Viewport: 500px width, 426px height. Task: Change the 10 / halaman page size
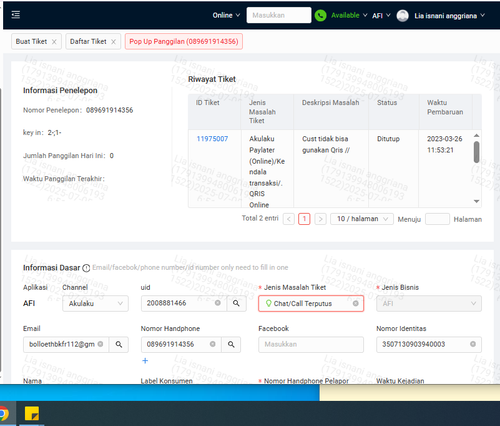click(362, 219)
